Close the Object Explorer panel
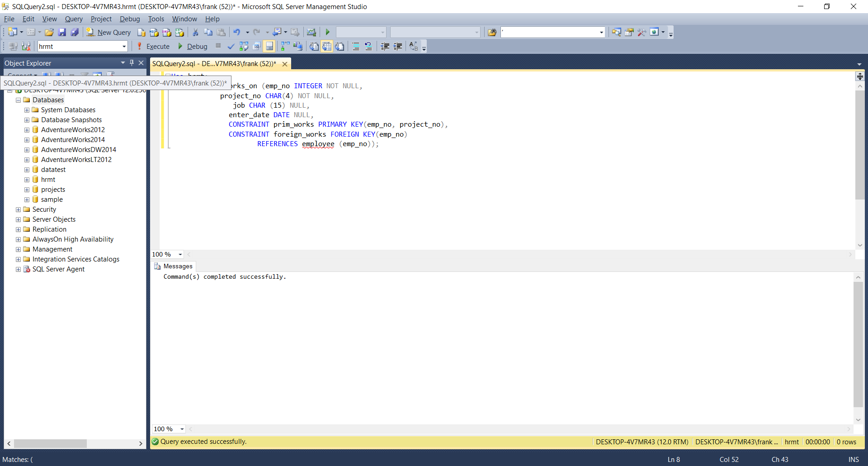The image size is (868, 466). click(141, 63)
